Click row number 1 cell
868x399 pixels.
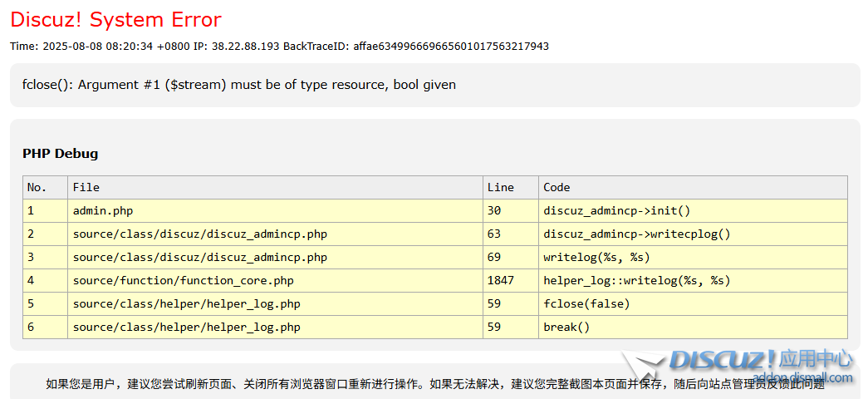coord(46,210)
